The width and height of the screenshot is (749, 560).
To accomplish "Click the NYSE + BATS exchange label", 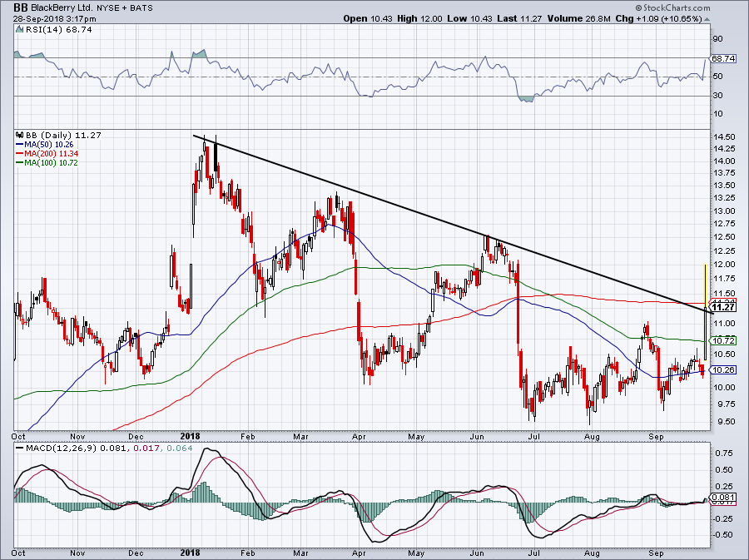I will [x=124, y=8].
